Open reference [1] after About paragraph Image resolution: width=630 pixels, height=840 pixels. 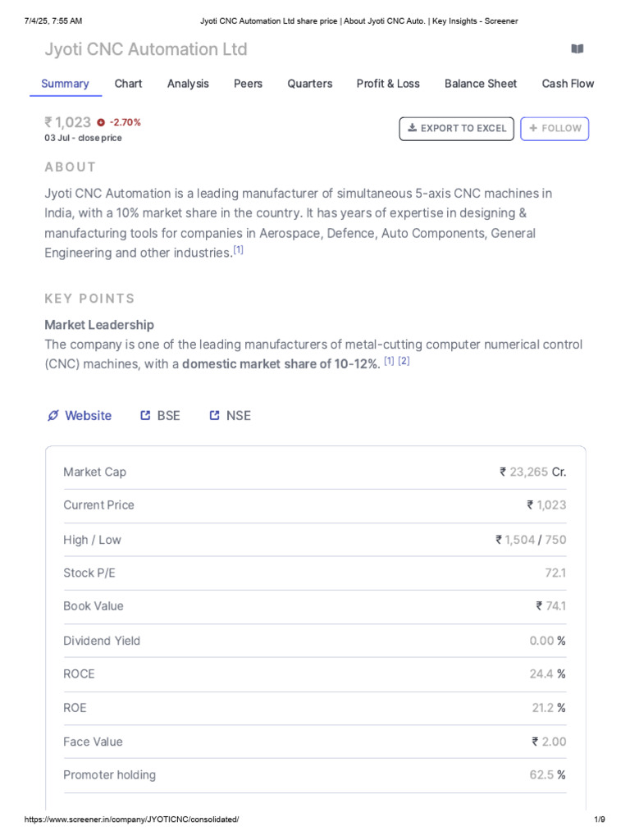[x=238, y=250]
